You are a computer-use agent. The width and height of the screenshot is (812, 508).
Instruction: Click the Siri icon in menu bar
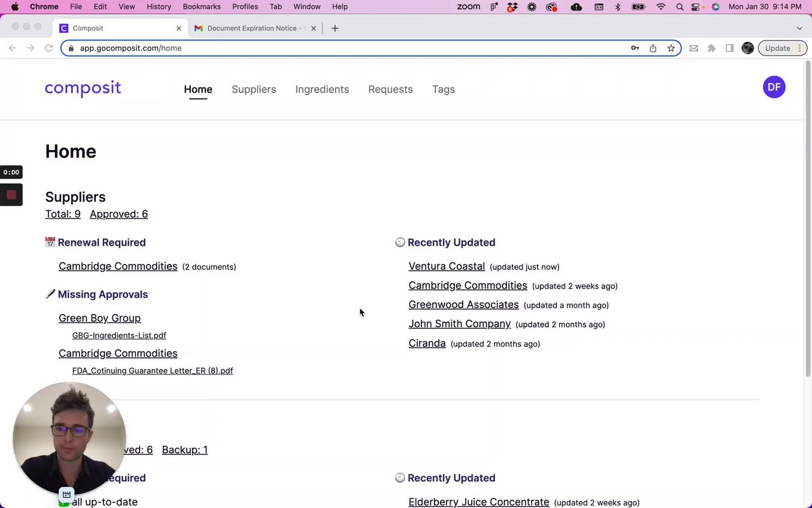pos(716,6)
